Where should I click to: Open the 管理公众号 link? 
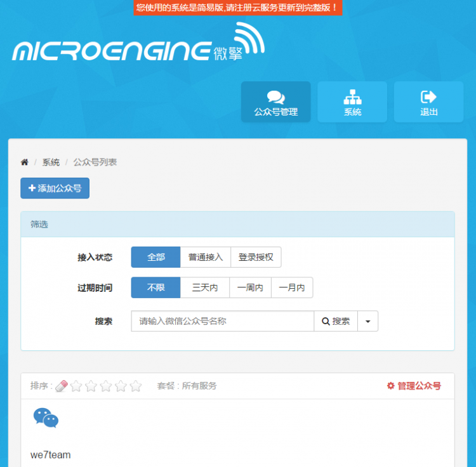click(414, 386)
